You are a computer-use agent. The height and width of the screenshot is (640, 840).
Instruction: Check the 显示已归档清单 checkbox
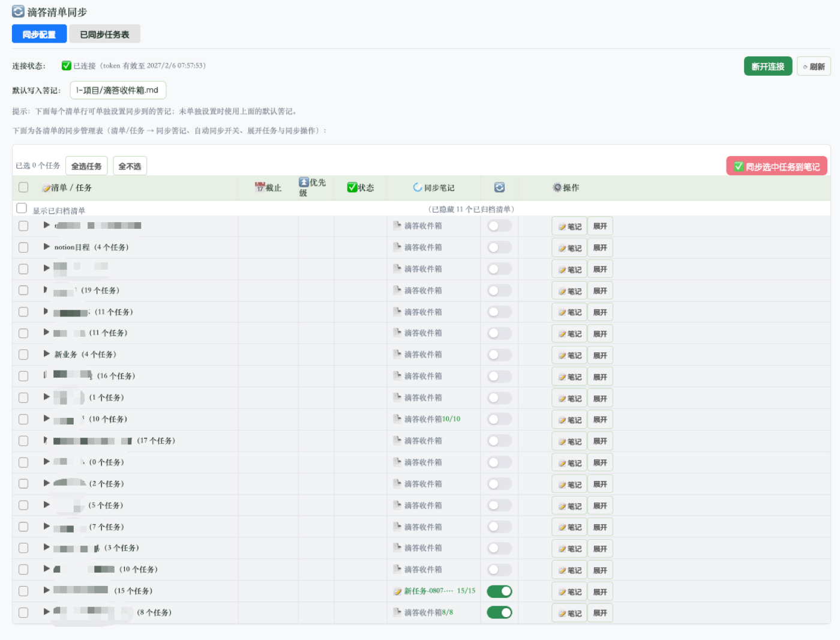click(22, 208)
